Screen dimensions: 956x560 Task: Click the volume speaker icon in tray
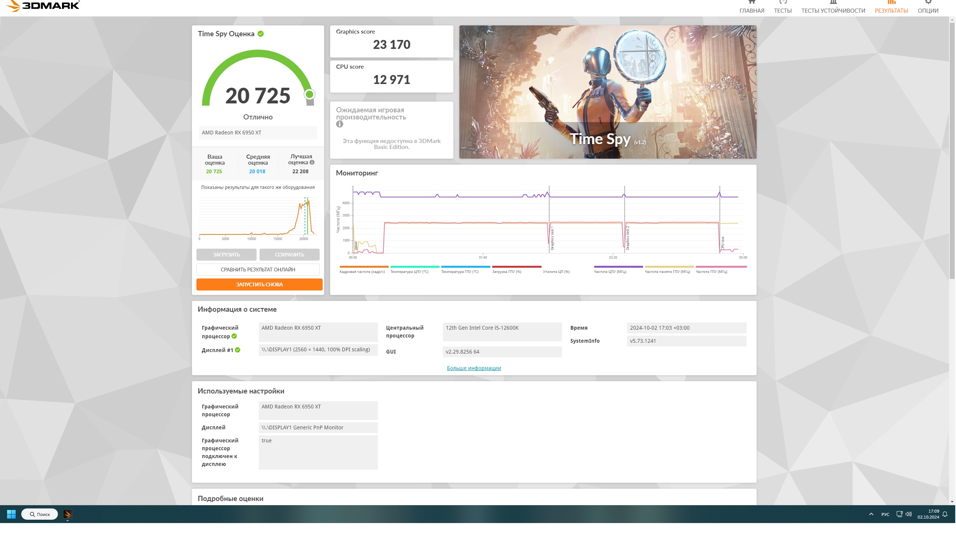909,514
